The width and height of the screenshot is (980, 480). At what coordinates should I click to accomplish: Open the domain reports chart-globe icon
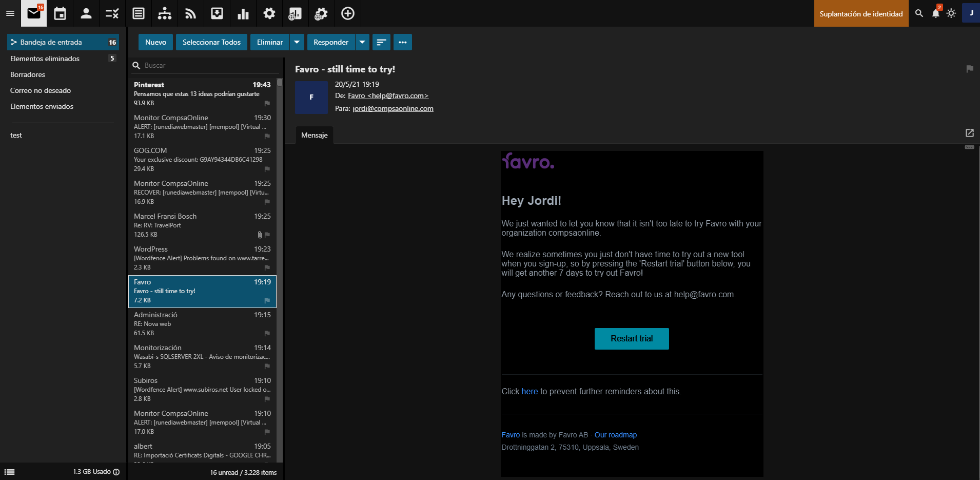[x=296, y=13]
